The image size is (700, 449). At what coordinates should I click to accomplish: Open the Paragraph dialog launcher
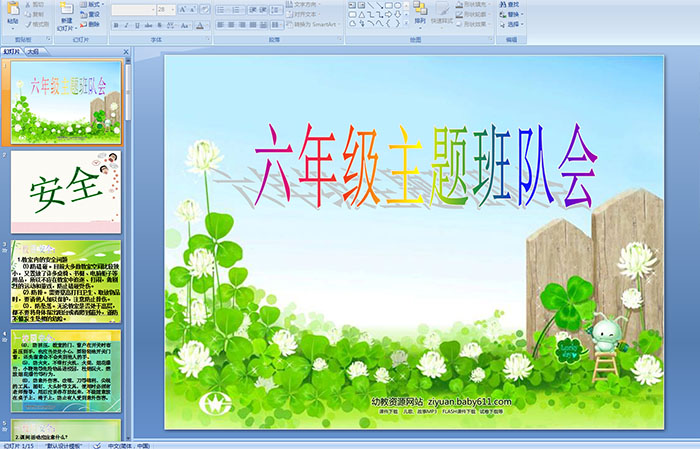point(339,39)
